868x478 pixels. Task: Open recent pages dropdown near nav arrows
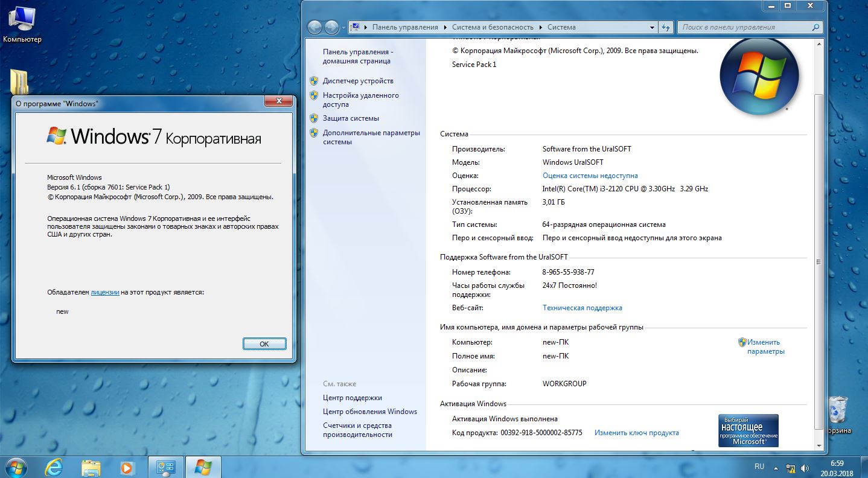[x=343, y=27]
